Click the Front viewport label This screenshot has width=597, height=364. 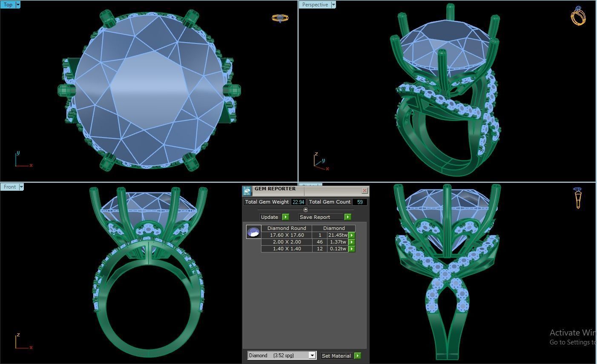(10, 187)
